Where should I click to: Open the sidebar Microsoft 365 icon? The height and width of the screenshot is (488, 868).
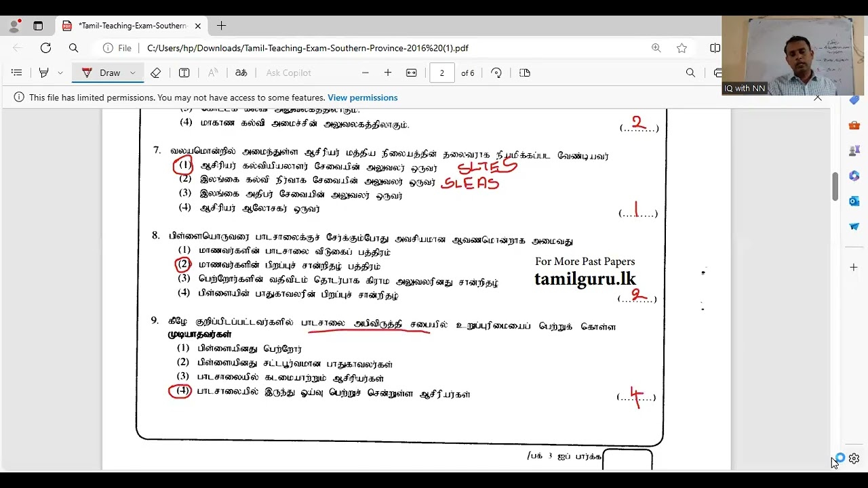coord(854,176)
